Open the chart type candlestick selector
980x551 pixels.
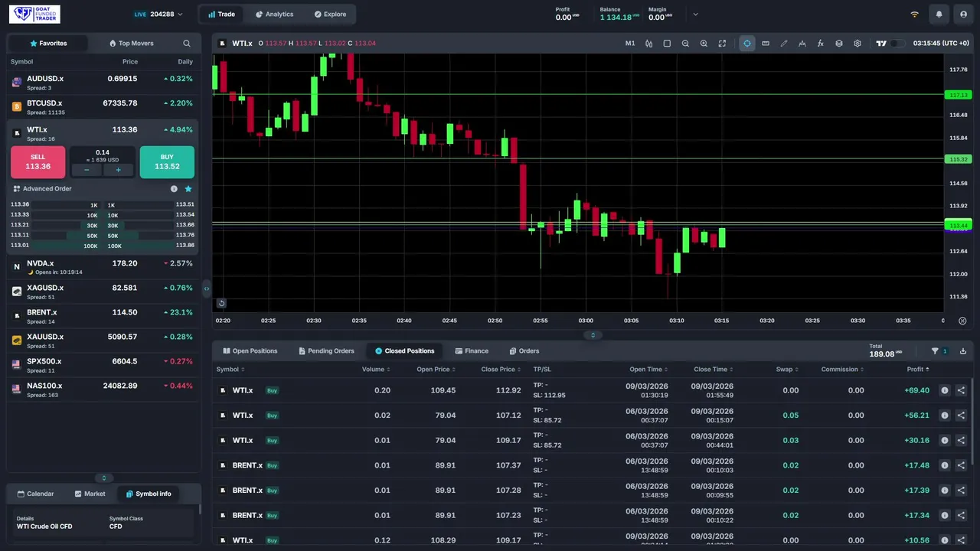[x=648, y=44]
